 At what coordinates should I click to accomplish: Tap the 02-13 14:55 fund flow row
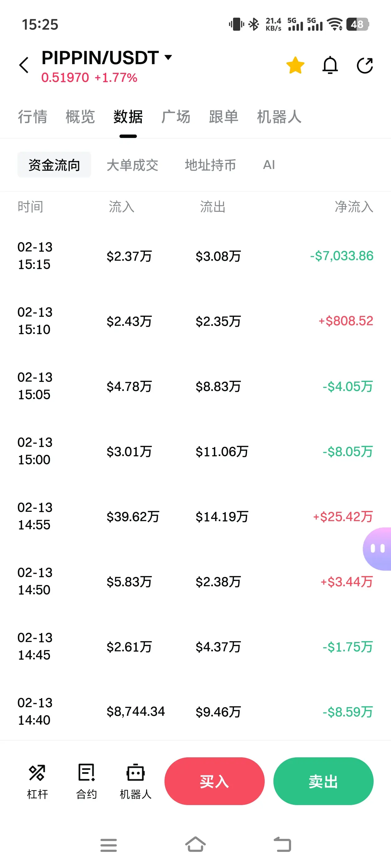click(x=195, y=516)
